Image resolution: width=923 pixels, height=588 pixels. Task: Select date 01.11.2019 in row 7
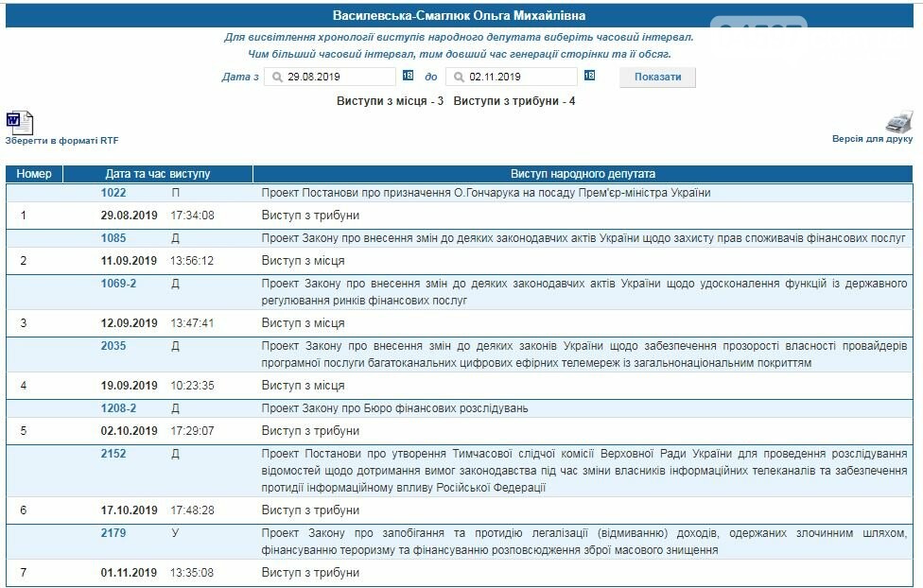coord(129,573)
